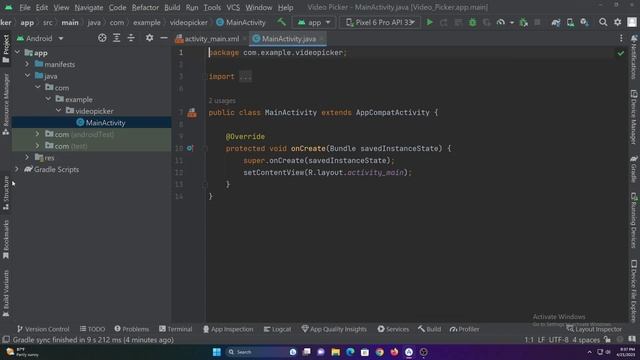
Task: Expand Gradle Scripts node
Action: [x=17, y=169]
